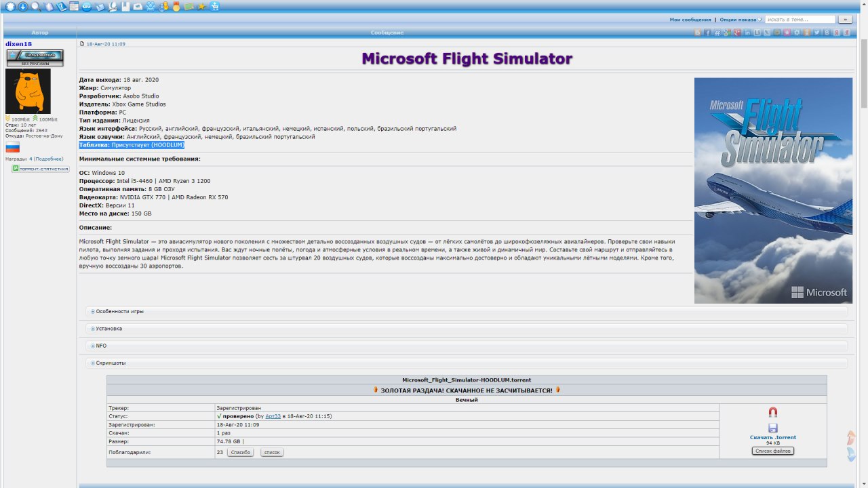
Task: Open the help book icon with question mark
Action: point(62,7)
